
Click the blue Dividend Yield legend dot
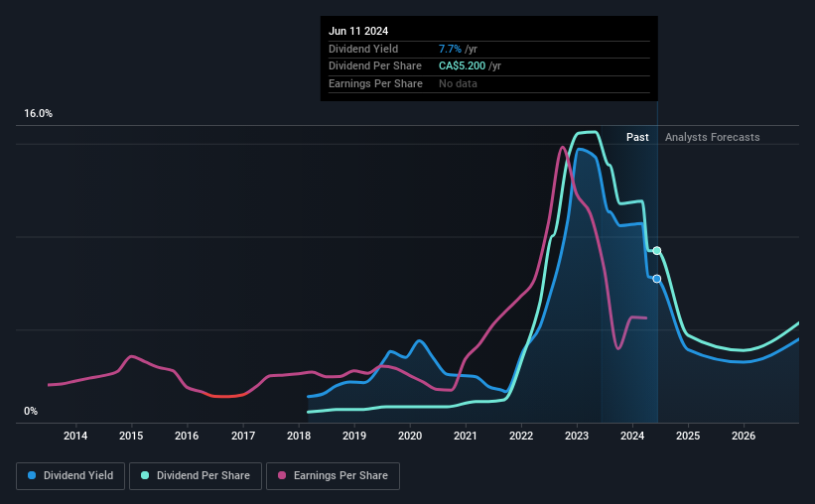coord(32,475)
